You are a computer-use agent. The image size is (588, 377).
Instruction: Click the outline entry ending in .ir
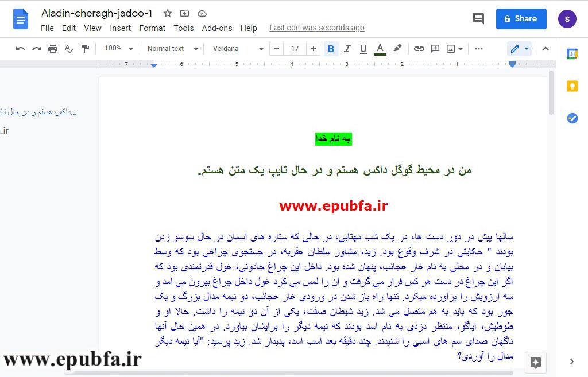click(5, 130)
